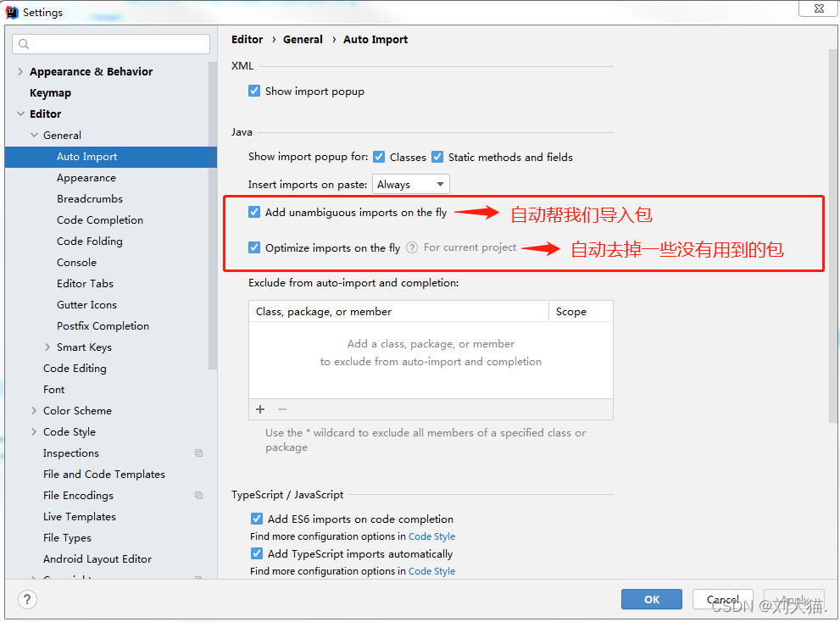Open Android Layout Editor settings
Image resolution: width=840 pixels, height=622 pixels.
(x=97, y=558)
